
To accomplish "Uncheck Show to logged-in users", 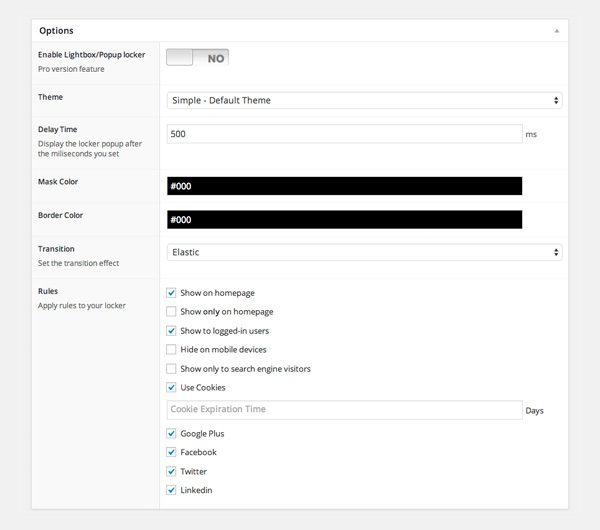I will coord(172,331).
